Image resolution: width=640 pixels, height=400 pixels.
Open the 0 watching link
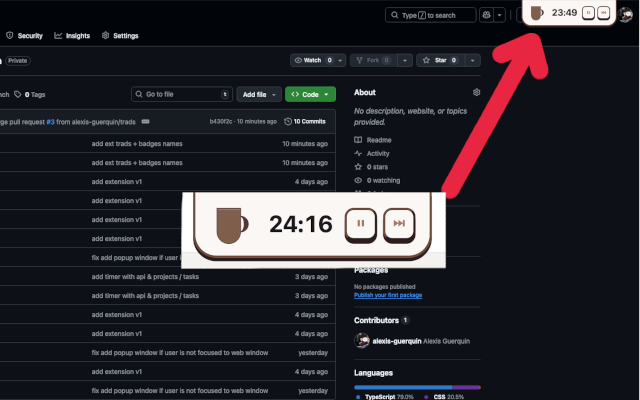[377, 180]
